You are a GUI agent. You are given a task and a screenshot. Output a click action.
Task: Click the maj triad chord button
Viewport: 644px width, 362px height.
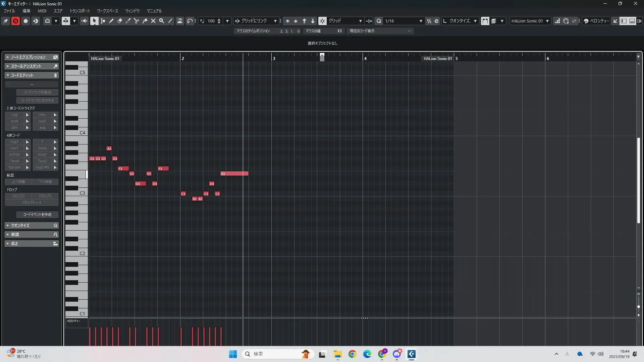(x=14, y=115)
